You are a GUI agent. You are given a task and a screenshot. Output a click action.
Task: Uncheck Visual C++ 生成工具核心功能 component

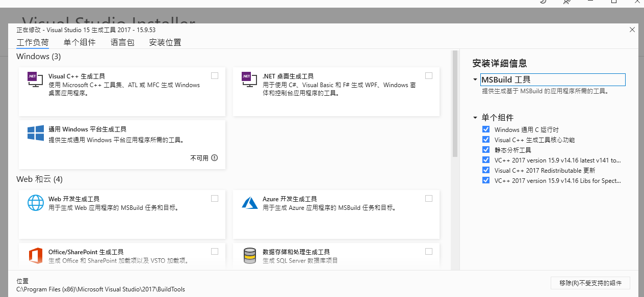point(485,140)
